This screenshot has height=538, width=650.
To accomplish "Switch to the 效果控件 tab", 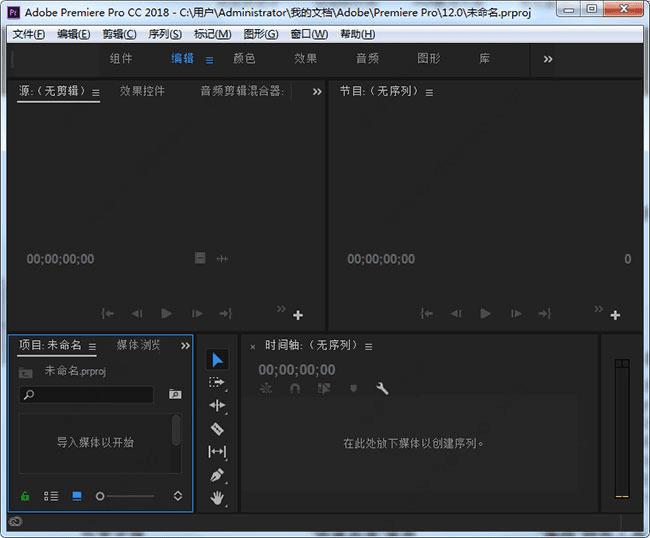I will click(142, 91).
